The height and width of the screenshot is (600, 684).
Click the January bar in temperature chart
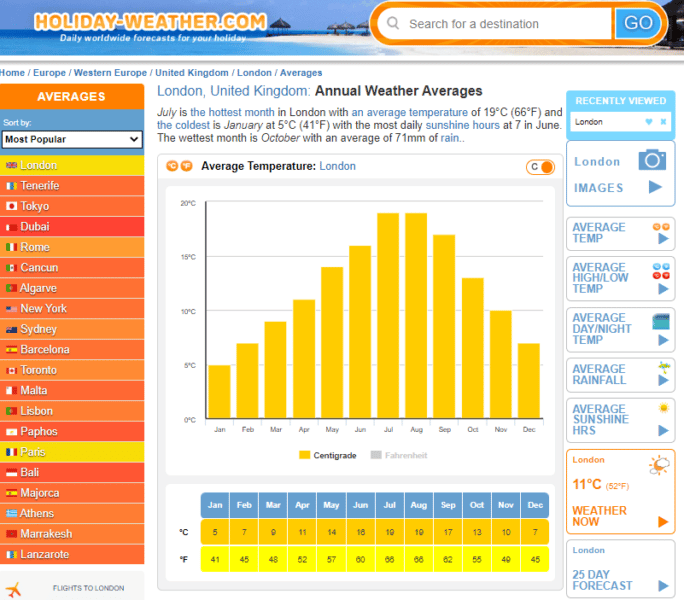point(219,392)
